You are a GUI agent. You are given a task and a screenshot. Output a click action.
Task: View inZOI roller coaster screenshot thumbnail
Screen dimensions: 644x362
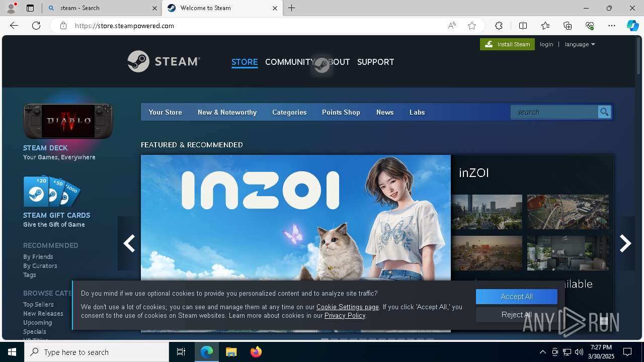pos(568,212)
